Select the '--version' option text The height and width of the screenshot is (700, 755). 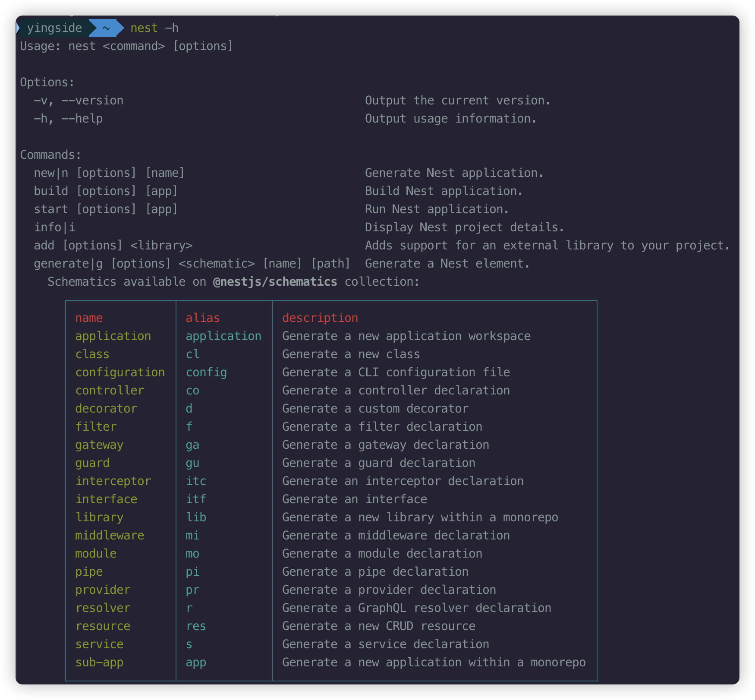[x=92, y=101]
